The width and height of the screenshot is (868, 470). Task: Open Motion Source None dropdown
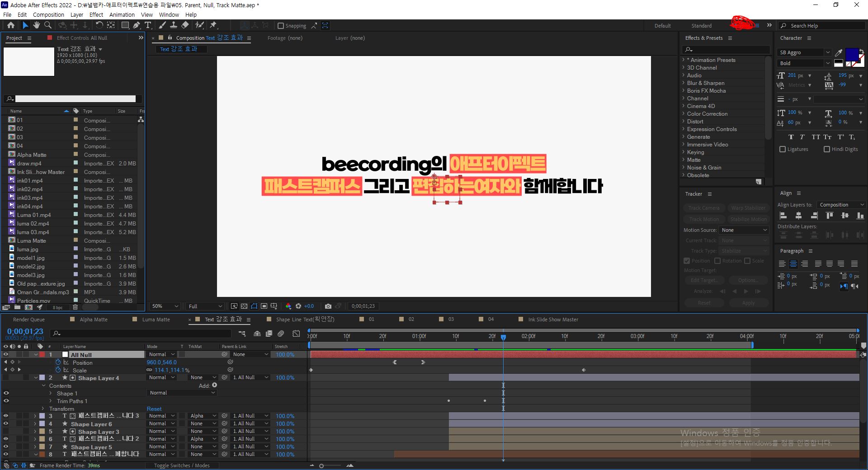(744, 230)
